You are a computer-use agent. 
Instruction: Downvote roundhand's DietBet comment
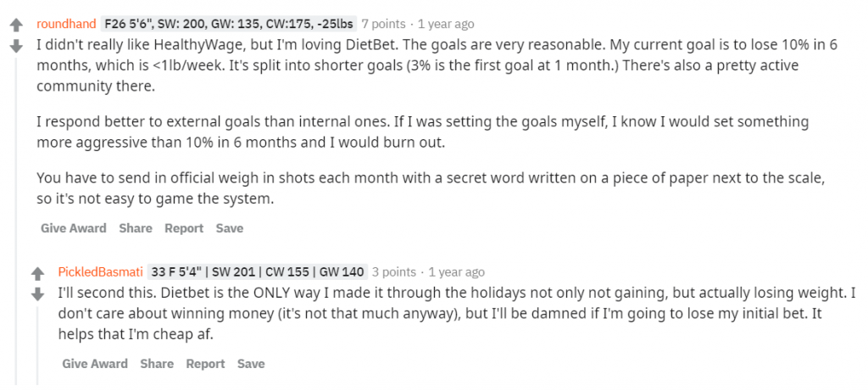coord(15,47)
